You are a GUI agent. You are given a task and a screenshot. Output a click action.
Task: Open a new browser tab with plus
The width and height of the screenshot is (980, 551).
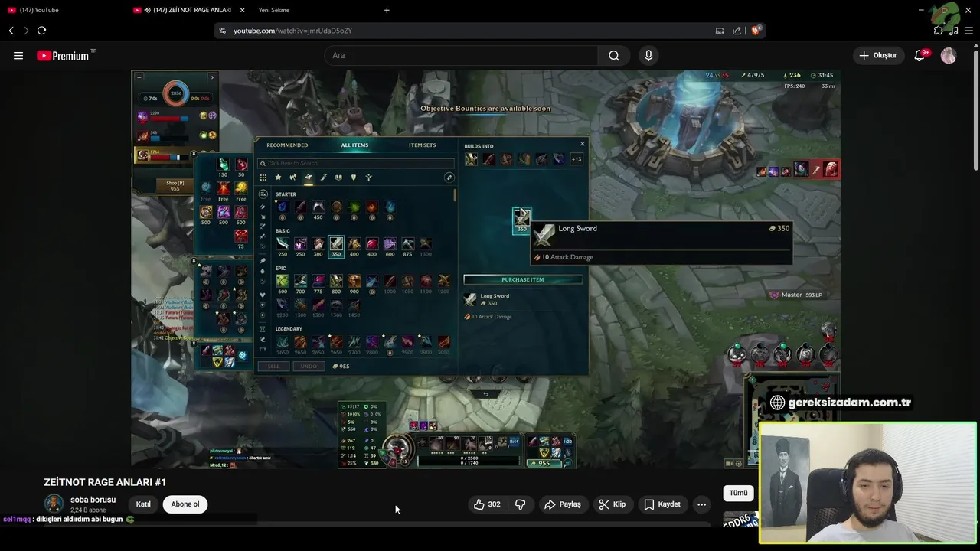pos(387,10)
